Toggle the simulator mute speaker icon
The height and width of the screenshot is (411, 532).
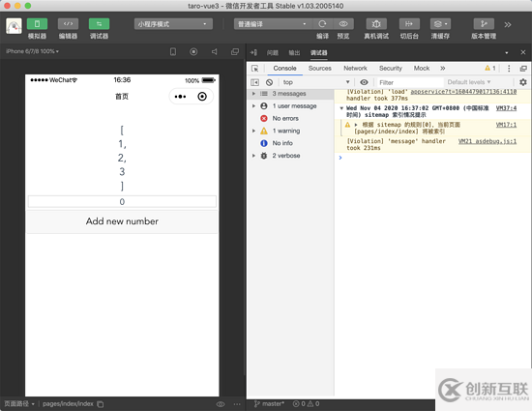click(215, 52)
